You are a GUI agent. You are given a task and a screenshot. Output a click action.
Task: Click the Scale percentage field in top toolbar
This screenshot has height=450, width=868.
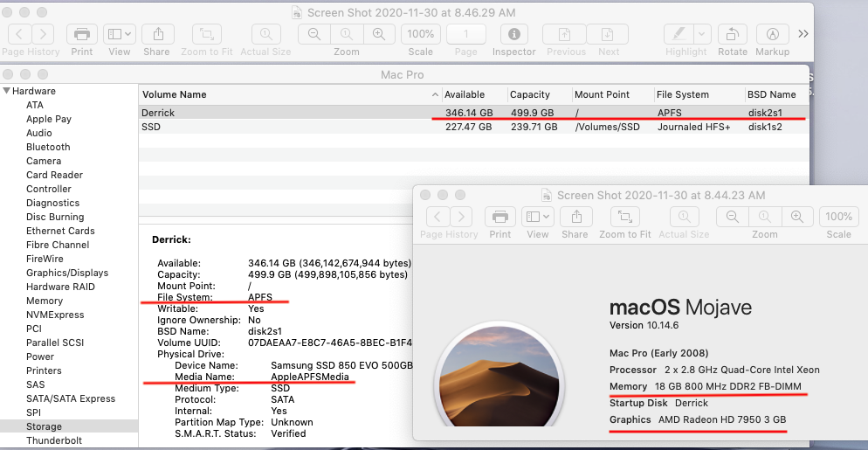coord(421,34)
